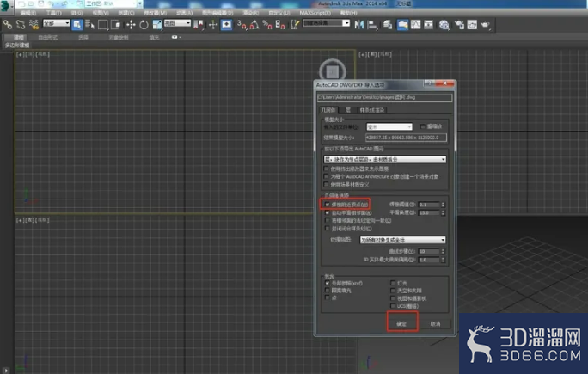The height and width of the screenshot is (374, 588).
Task: Click the Select Object arrow tool
Action: click(77, 25)
